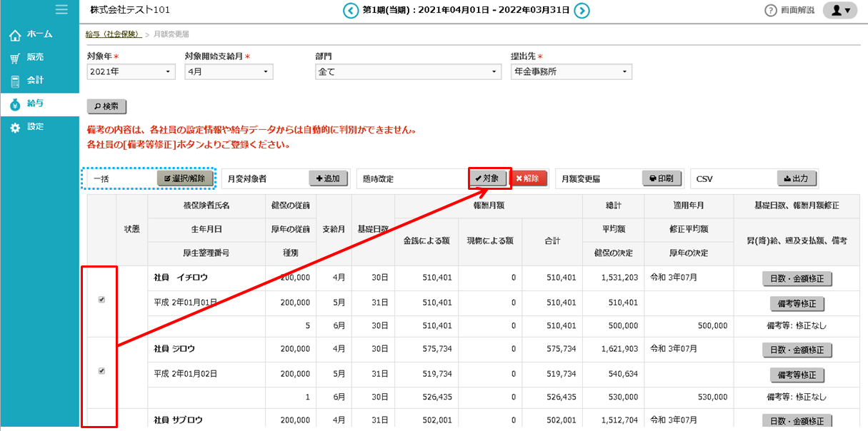868x431 pixels.
Task: Expand the 提出先 dropdown
Action: click(571, 72)
